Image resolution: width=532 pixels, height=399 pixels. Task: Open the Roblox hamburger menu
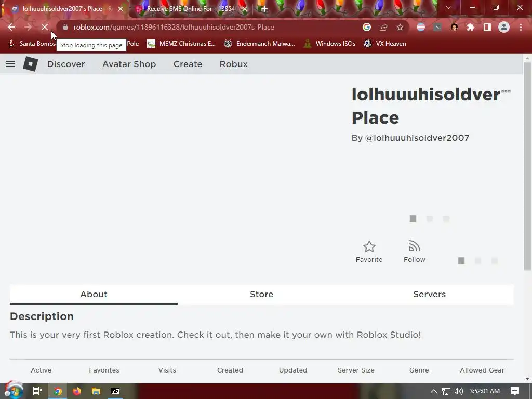click(x=10, y=64)
